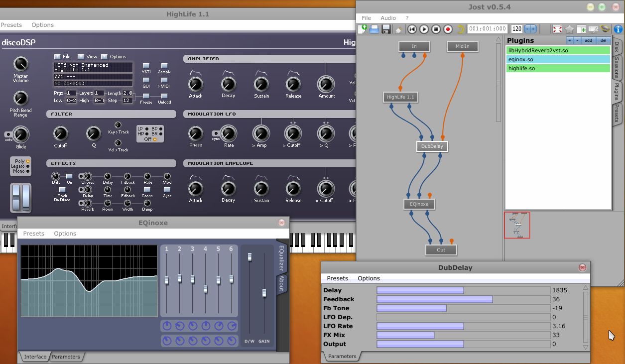Toggle the Daft effect On switch
The width and height of the screenshot is (625, 364).
[69, 176]
